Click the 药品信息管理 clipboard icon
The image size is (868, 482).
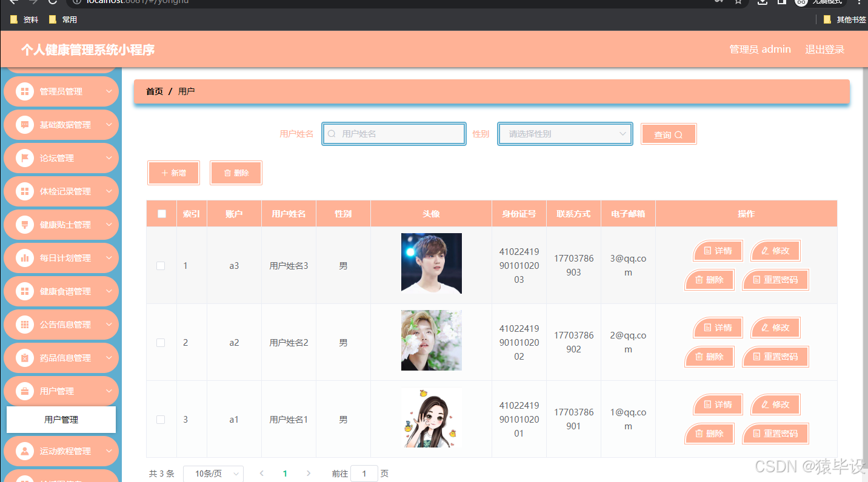coord(25,358)
